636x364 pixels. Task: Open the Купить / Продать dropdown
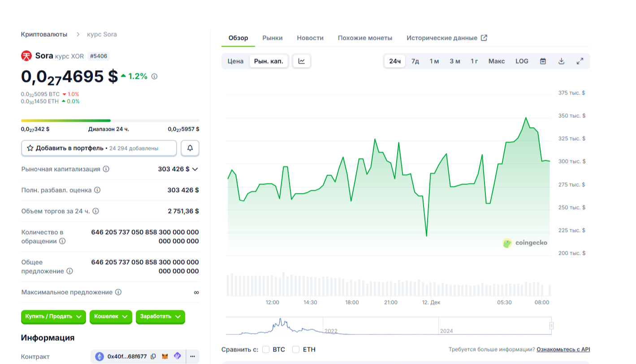53,317
